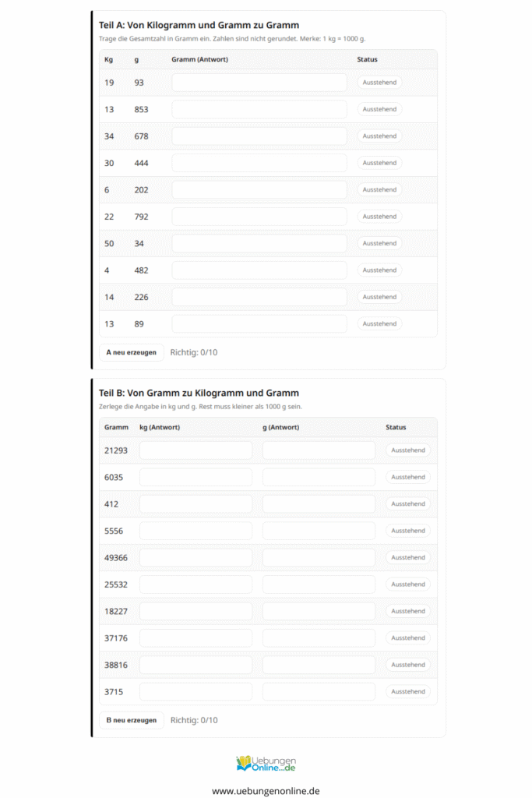
Task: Click the kg answer box for 49366 grams
Action: (x=196, y=557)
